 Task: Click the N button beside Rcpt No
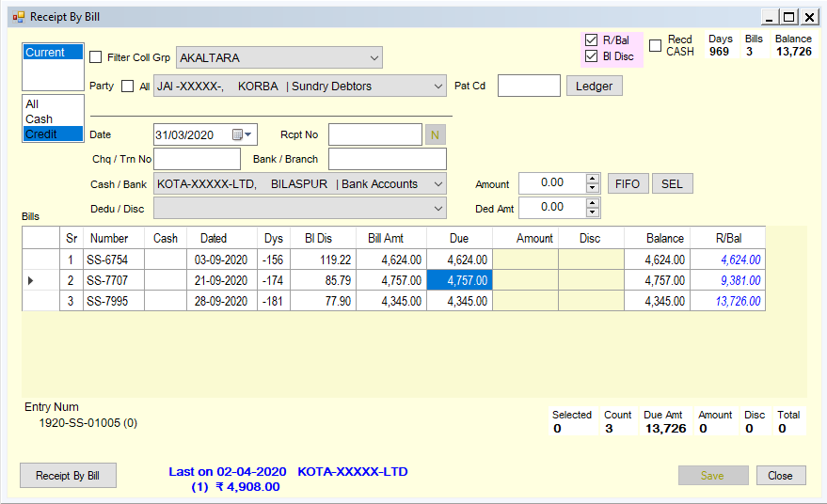[435, 135]
